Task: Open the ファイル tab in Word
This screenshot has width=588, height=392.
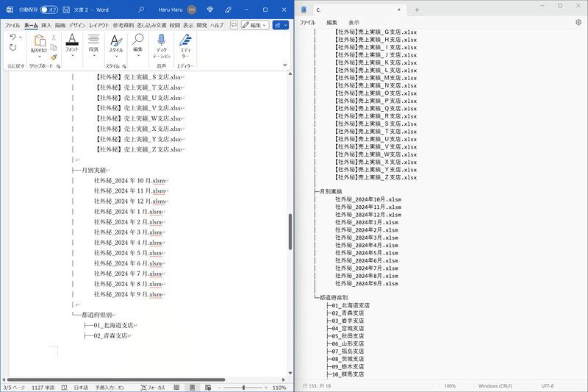Action: pyautogui.click(x=12, y=25)
